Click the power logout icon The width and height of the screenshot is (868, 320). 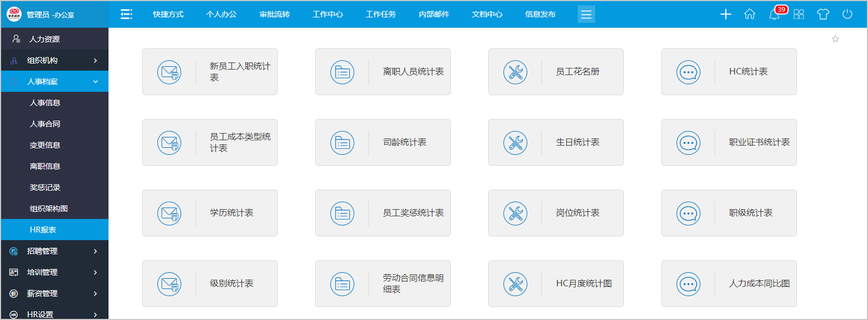(x=847, y=14)
